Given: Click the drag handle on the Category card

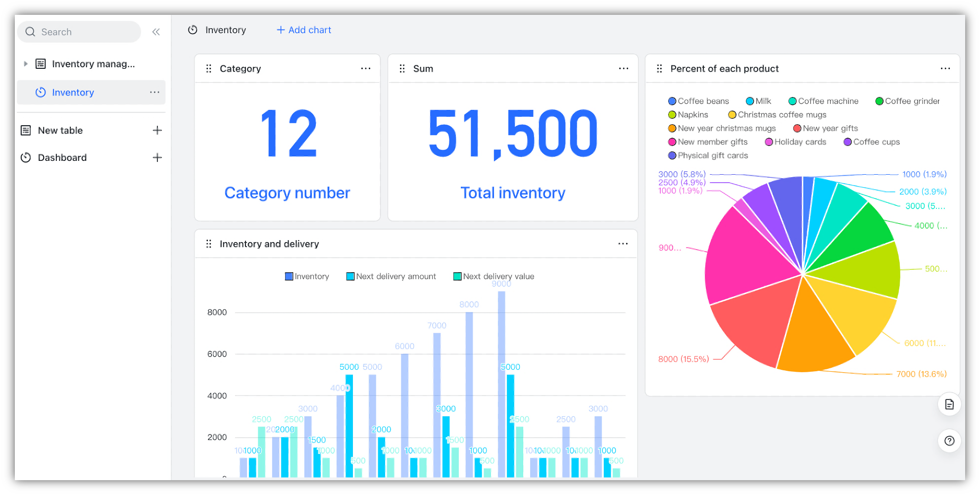Looking at the screenshot, I should 208,68.
